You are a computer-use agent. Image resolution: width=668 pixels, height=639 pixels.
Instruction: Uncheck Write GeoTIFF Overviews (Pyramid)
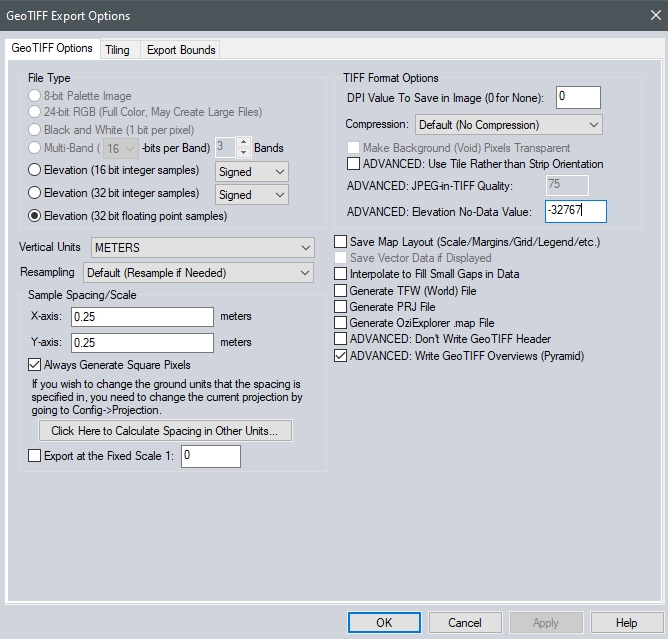341,356
